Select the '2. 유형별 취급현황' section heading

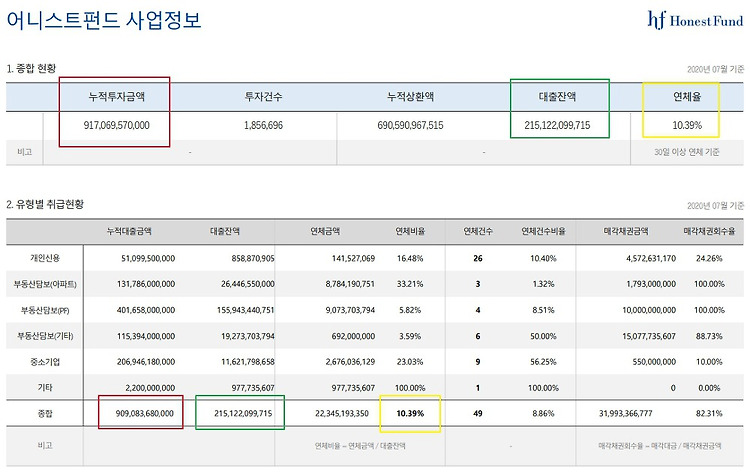tap(45, 205)
